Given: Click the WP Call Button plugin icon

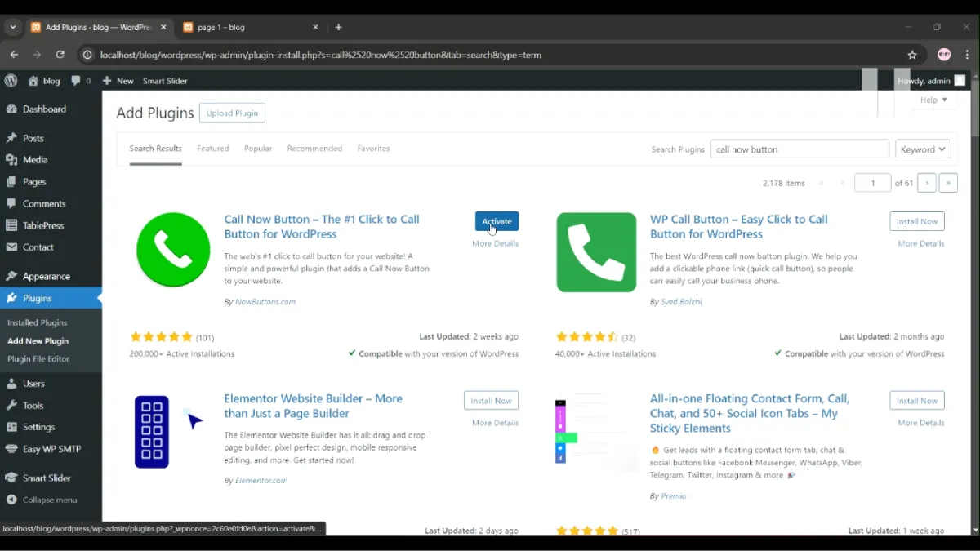Looking at the screenshot, I should click(596, 252).
